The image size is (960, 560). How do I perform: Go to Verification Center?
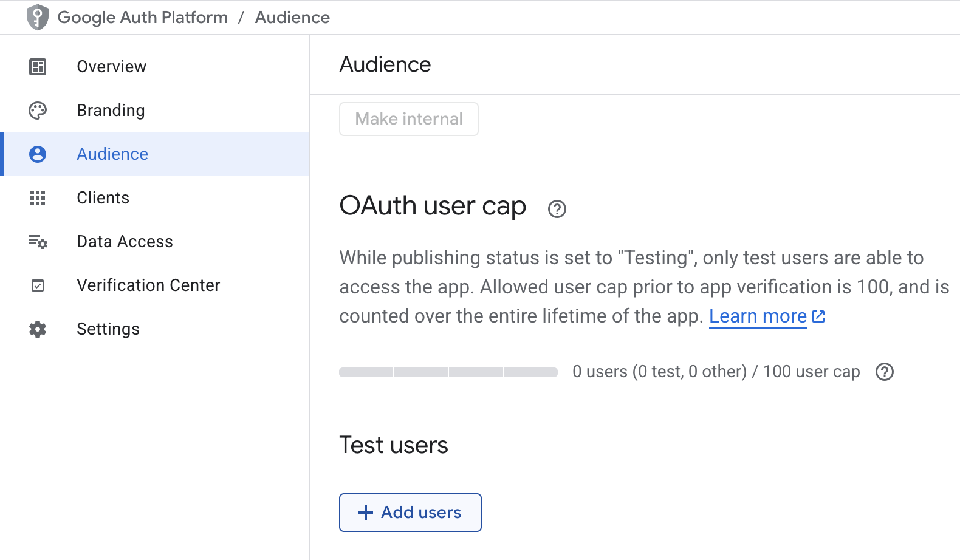(156, 285)
